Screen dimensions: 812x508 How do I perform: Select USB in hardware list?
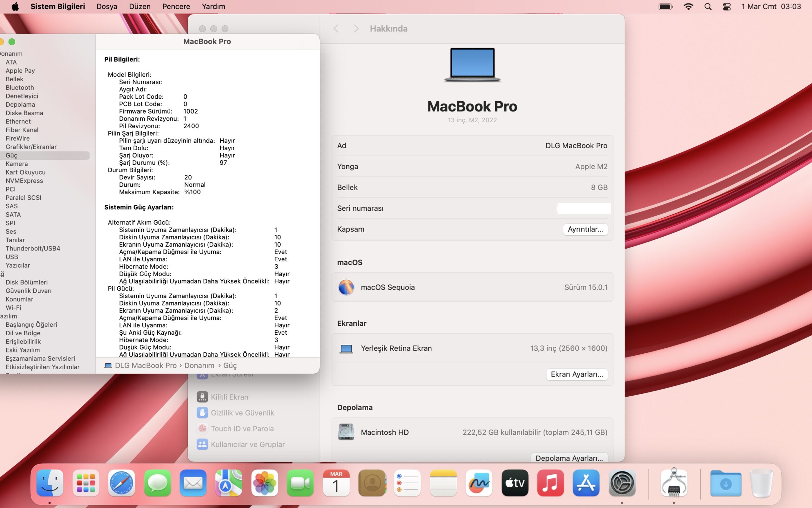click(x=12, y=257)
